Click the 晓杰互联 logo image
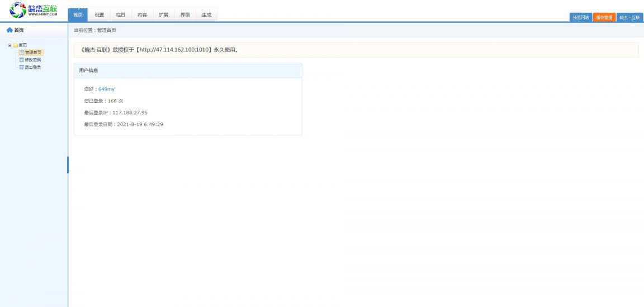The image size is (644, 307). (x=34, y=10)
